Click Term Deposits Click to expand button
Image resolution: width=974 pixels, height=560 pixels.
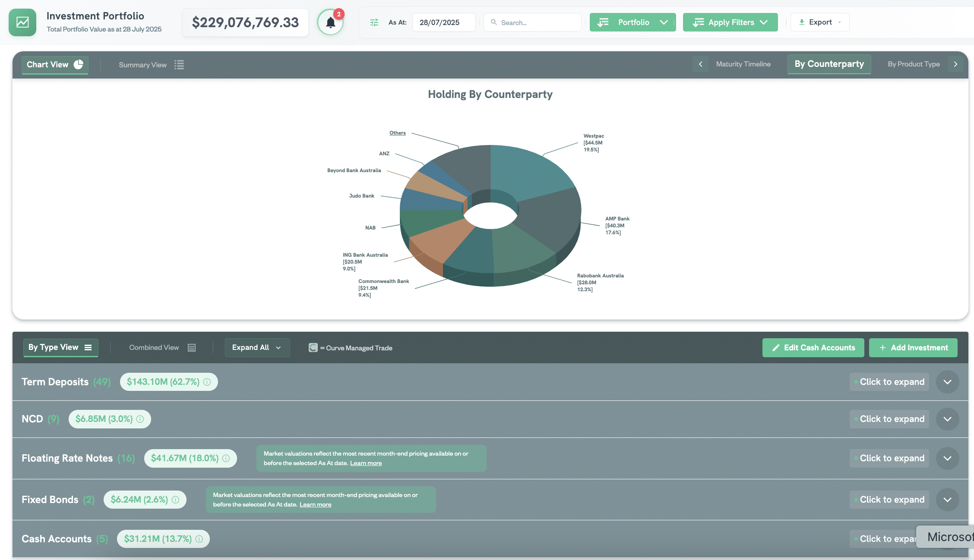[889, 382]
